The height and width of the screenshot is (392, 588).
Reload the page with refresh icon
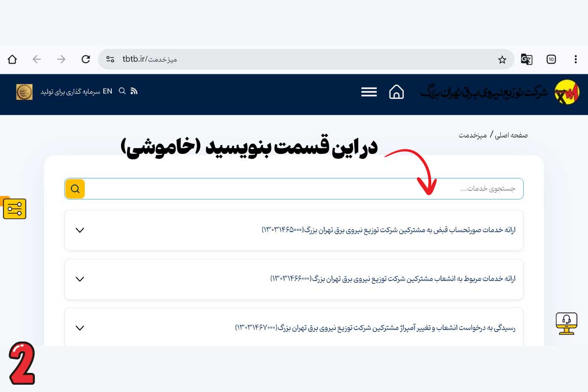click(86, 59)
